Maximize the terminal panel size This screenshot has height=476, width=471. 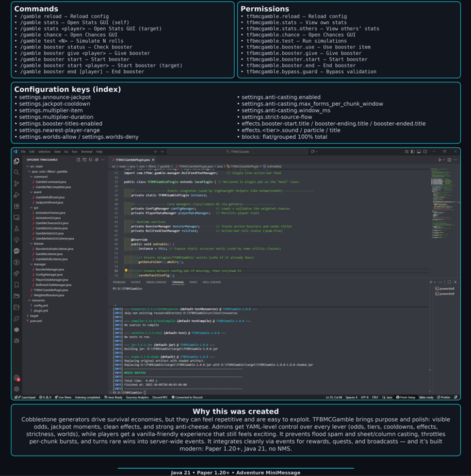449,282
